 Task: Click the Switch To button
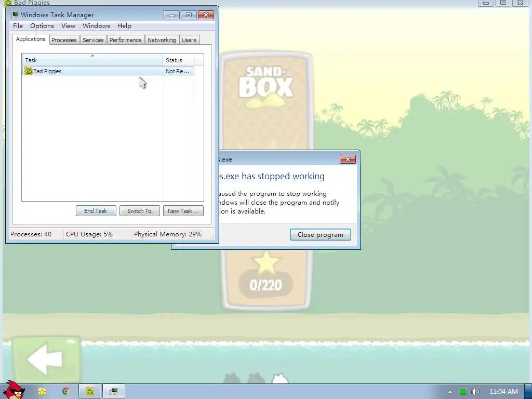(x=139, y=211)
